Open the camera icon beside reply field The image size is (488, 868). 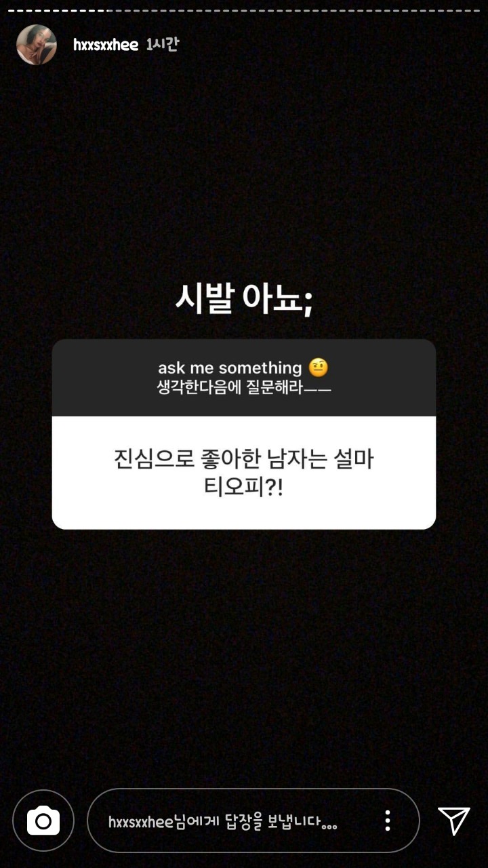tap(43, 821)
